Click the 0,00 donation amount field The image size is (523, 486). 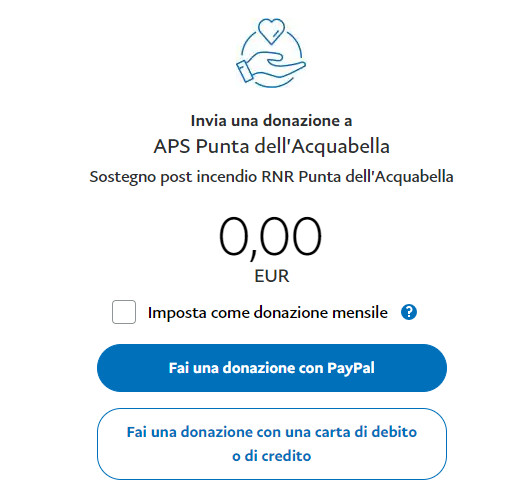click(x=271, y=237)
